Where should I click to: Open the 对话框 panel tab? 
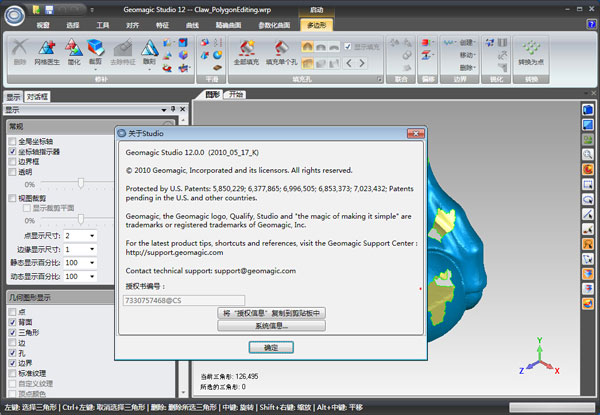click(x=39, y=97)
